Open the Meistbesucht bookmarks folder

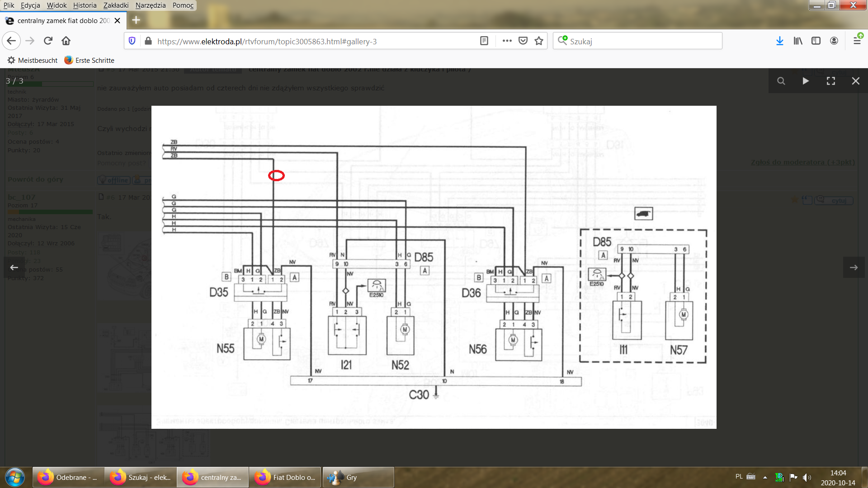click(x=33, y=61)
